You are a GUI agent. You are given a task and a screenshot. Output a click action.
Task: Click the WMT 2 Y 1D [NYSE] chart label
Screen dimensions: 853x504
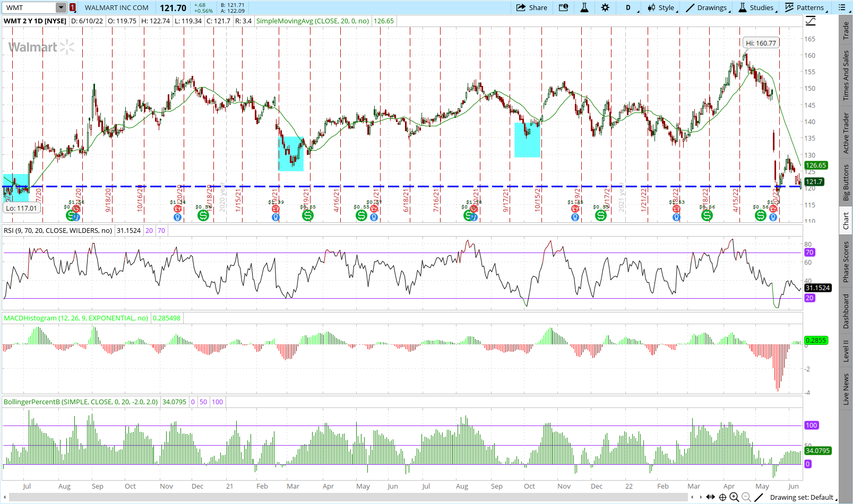pyautogui.click(x=35, y=21)
